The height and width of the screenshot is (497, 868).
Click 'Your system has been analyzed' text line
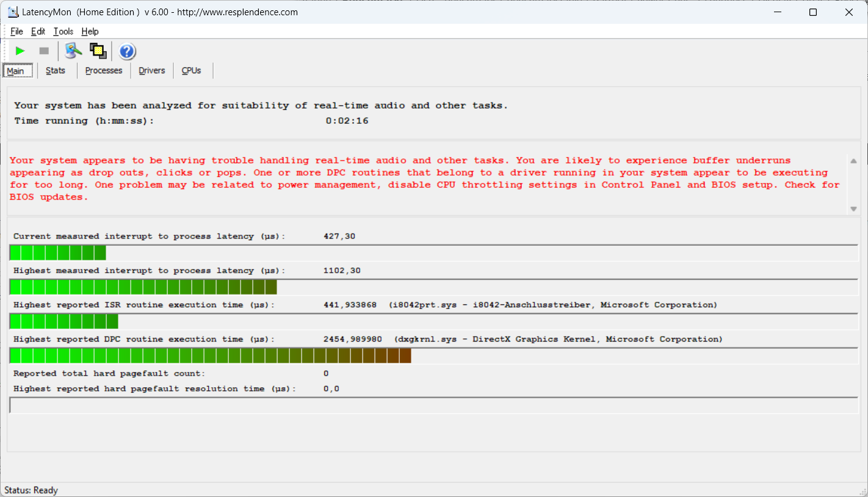[261, 105]
